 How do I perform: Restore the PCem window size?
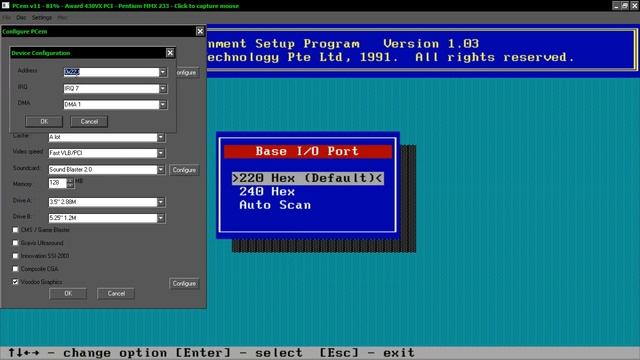[x=625, y=6]
